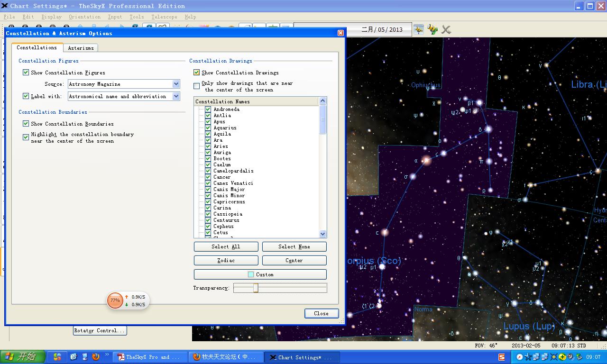607x364 pixels.
Task: Uncheck the Aquarius constellation checkbox
Action: pyautogui.click(x=208, y=127)
